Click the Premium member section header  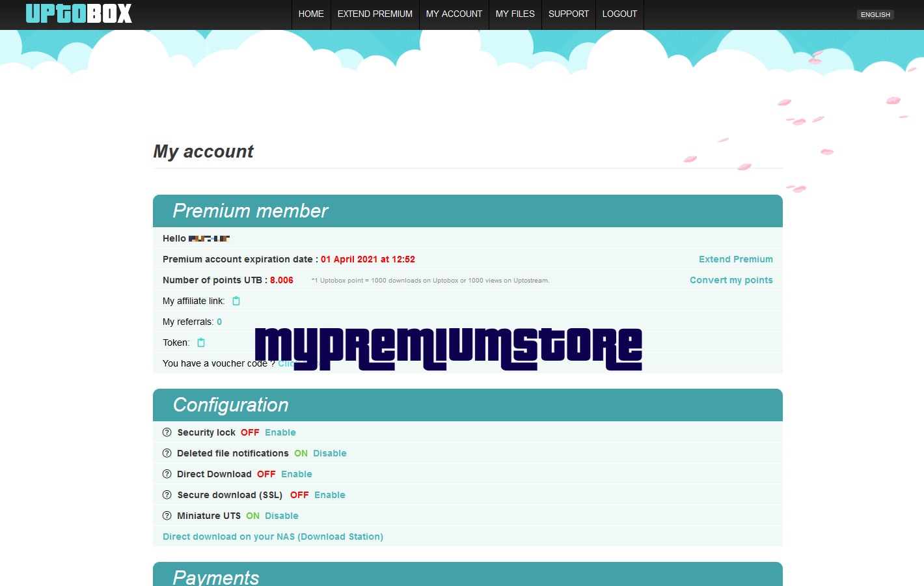tap(468, 211)
